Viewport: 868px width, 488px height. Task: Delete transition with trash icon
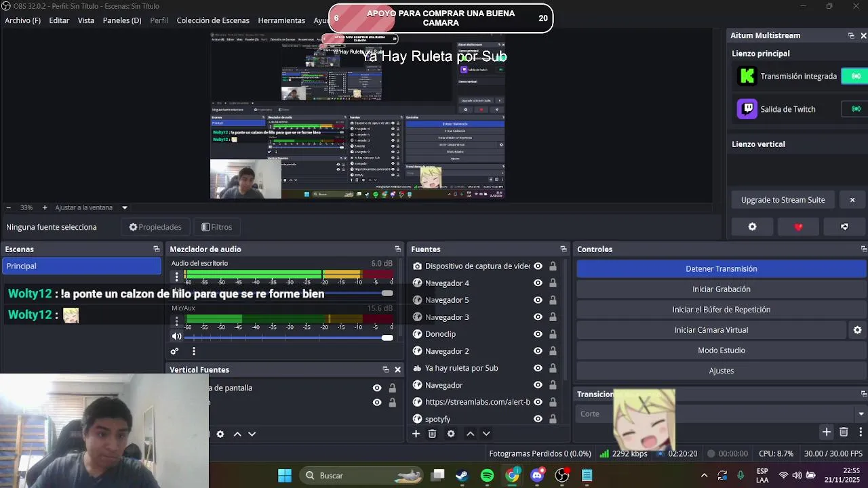(844, 432)
